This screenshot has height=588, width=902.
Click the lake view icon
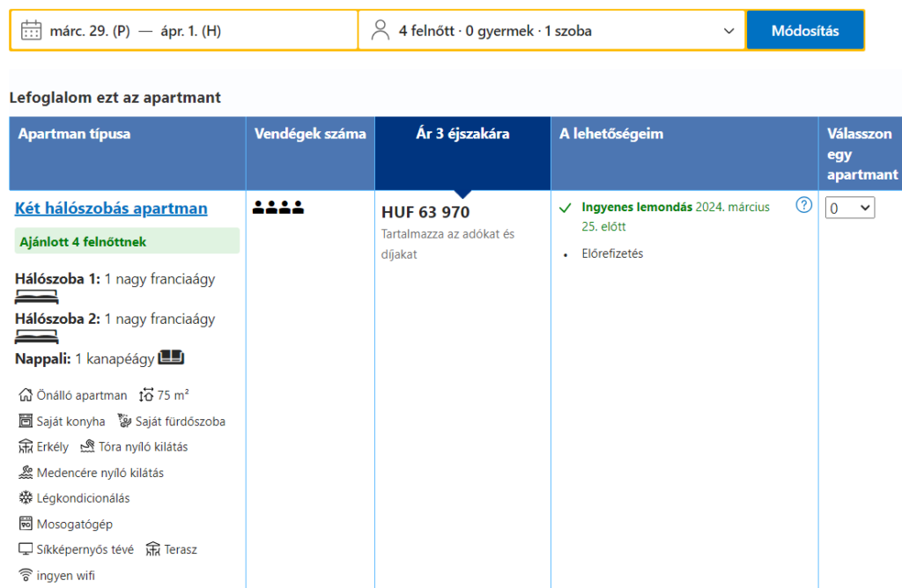pos(87,446)
